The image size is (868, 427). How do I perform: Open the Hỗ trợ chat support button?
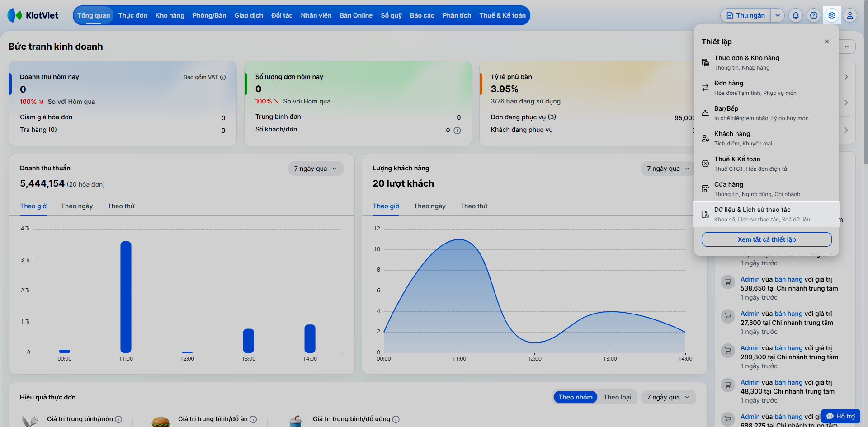click(841, 416)
